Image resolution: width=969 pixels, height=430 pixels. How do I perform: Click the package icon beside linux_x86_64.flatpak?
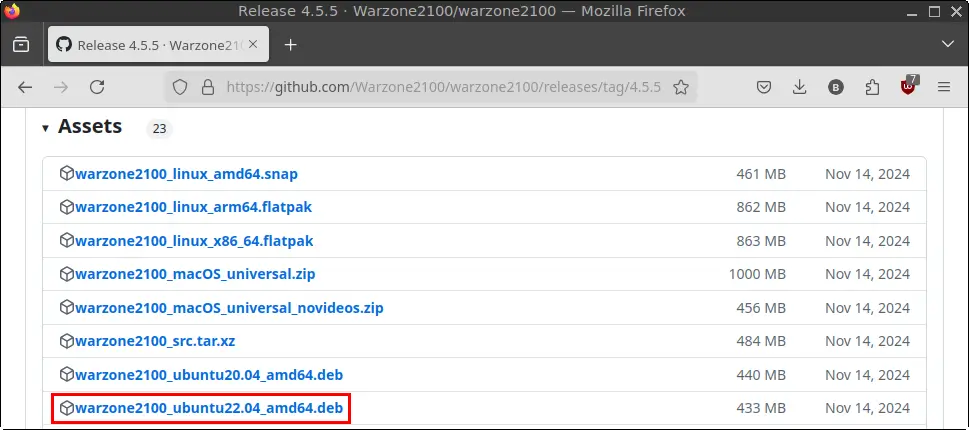click(66, 240)
